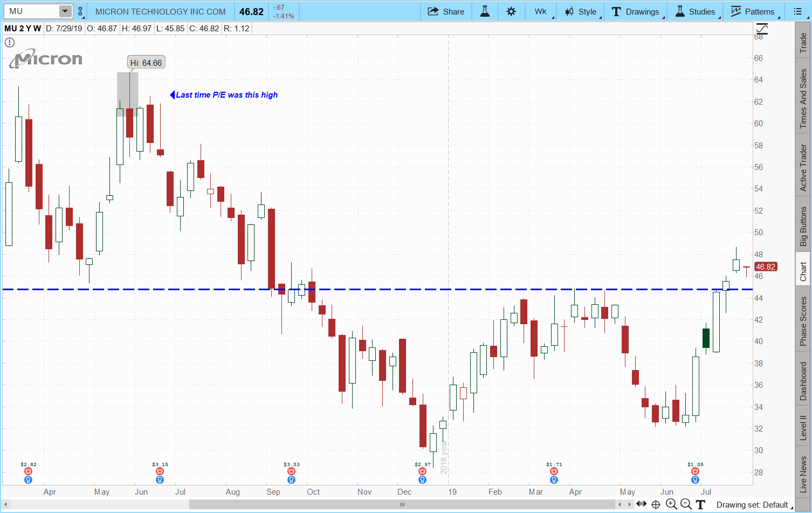Image resolution: width=812 pixels, height=513 pixels.
Task: Click the curve icon above the price axis
Action: pos(762,29)
